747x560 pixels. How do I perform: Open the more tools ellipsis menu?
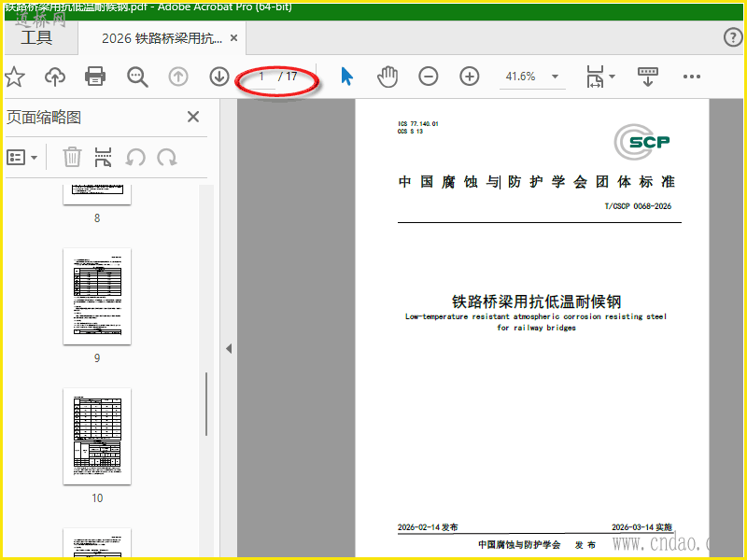tap(692, 77)
